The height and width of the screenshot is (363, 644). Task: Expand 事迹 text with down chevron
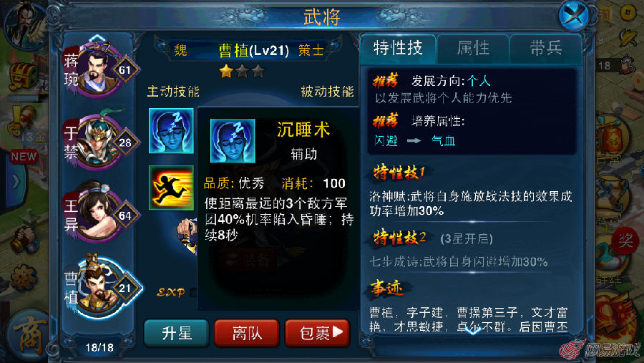(x=472, y=331)
